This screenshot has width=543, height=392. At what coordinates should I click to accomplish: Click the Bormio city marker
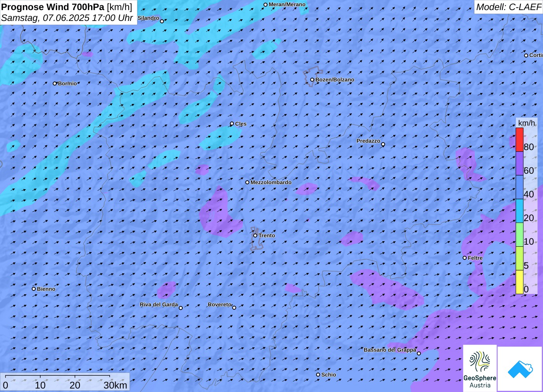55,83
